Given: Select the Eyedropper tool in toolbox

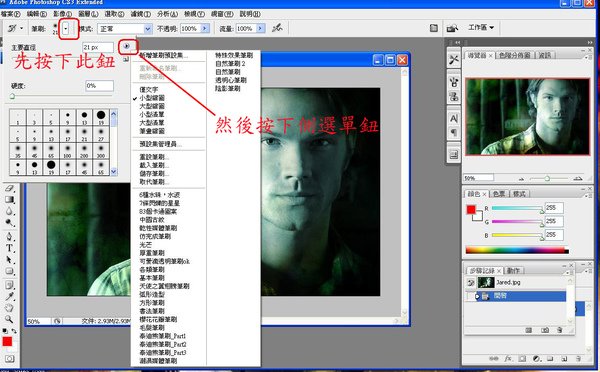Looking at the screenshot, I should (10, 296).
